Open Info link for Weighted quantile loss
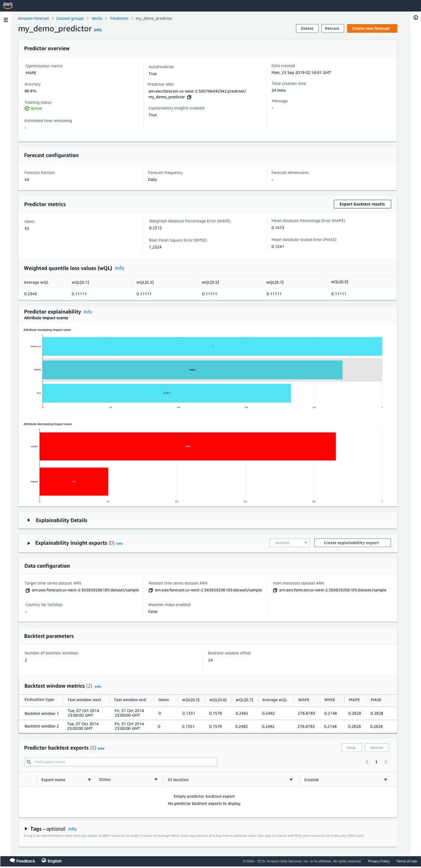The width and height of the screenshot is (421, 868). point(119,268)
